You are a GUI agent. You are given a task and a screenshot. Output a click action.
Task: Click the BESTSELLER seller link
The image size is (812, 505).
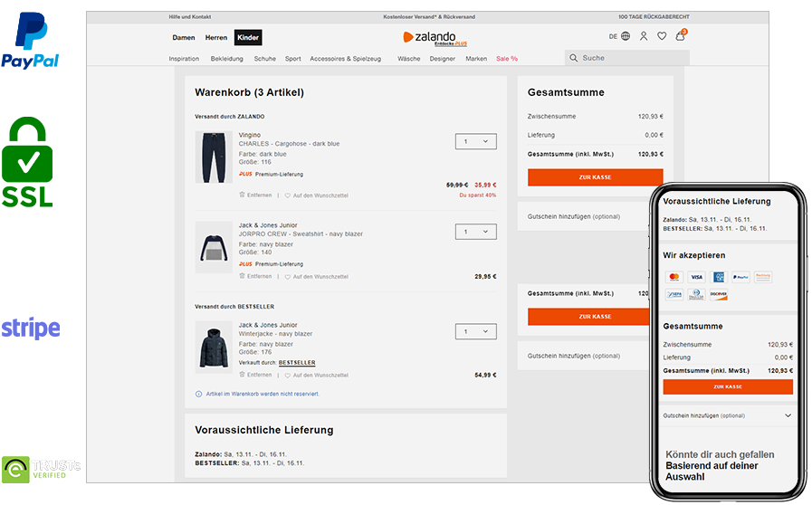click(x=297, y=363)
